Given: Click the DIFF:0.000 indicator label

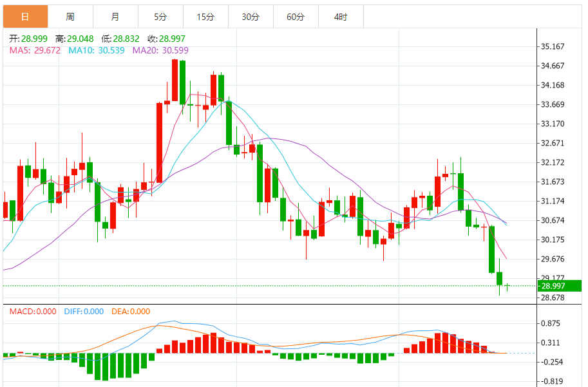Looking at the screenshot, I should (84, 311).
